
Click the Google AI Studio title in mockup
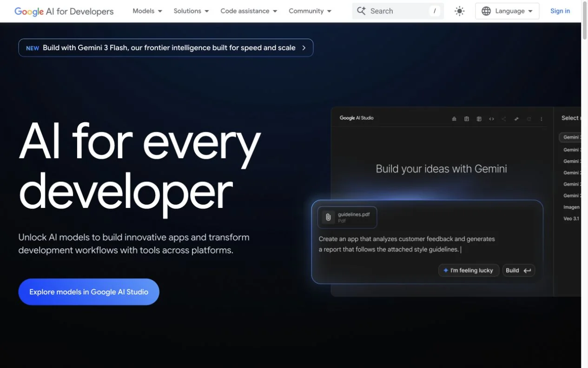point(357,118)
